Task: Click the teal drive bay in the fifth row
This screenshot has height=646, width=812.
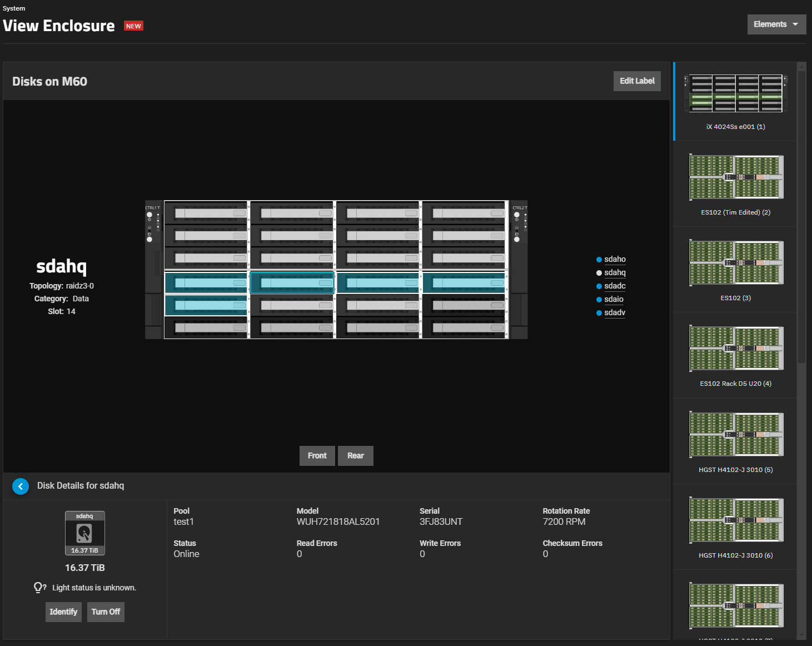Action: click(206, 305)
